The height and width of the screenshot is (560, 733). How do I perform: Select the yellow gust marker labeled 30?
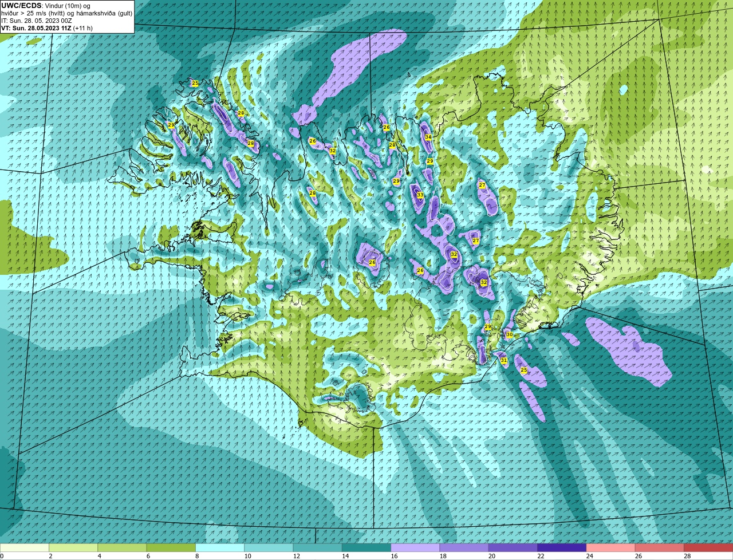(x=509, y=334)
